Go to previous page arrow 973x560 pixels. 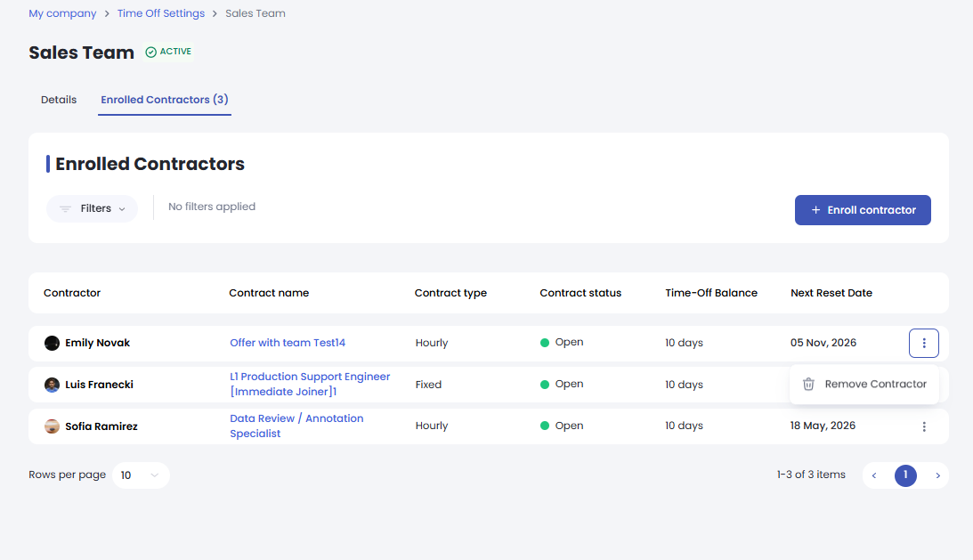[874, 475]
